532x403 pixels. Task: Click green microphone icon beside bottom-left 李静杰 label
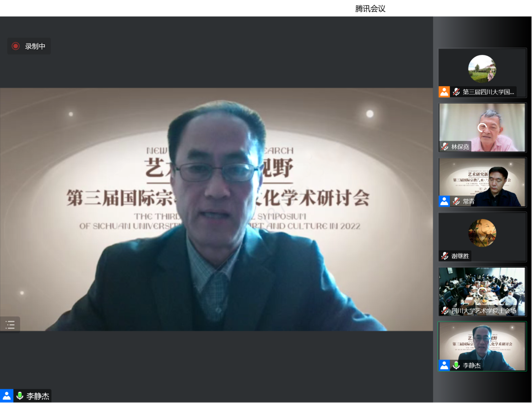pyautogui.click(x=20, y=396)
